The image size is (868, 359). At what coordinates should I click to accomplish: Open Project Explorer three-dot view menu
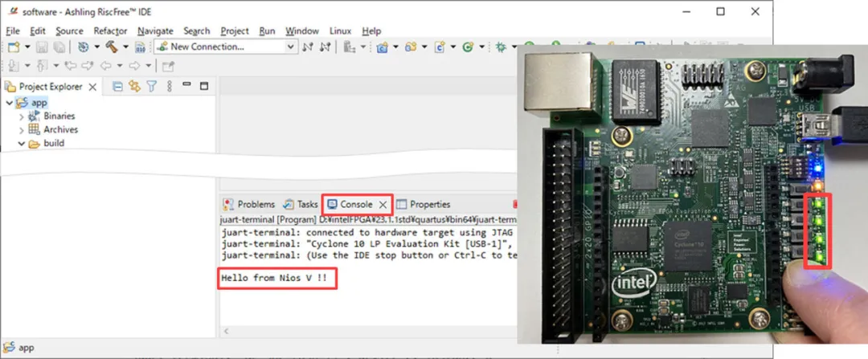pos(170,86)
